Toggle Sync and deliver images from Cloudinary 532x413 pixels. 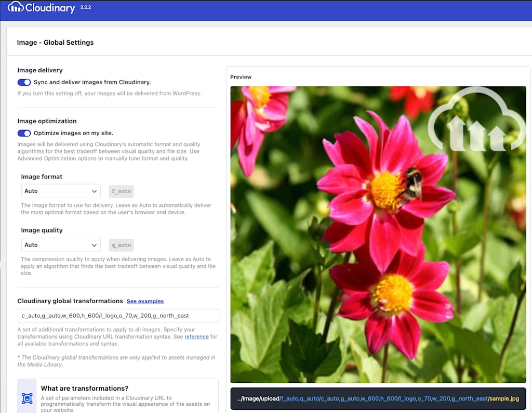(x=24, y=82)
